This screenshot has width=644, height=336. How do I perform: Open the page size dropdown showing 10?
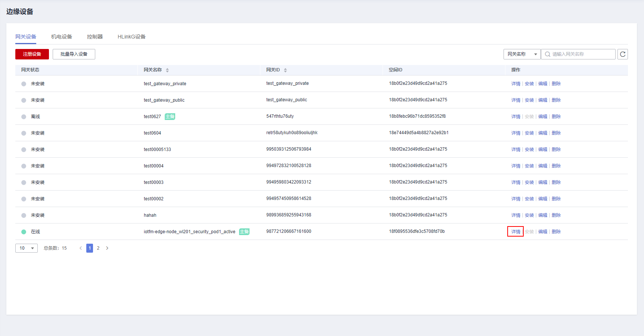[27, 248]
